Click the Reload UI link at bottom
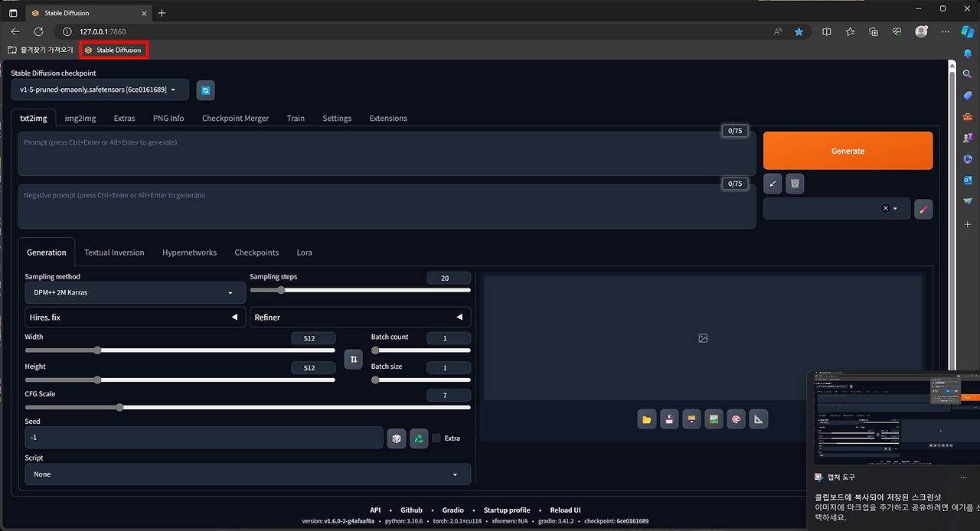Viewport: 980px width, 531px height. pos(565,510)
